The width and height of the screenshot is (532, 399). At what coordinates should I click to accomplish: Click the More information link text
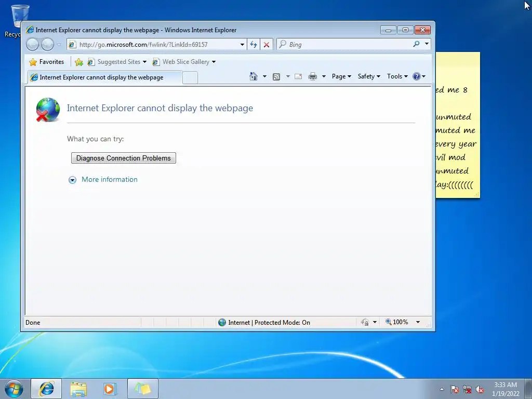coord(110,179)
